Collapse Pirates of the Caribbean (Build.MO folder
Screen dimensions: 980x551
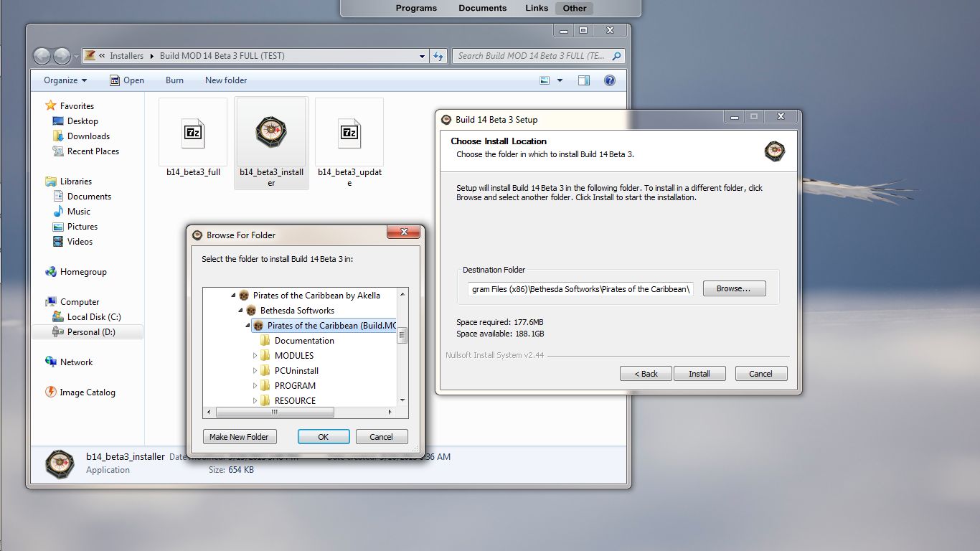(248, 326)
